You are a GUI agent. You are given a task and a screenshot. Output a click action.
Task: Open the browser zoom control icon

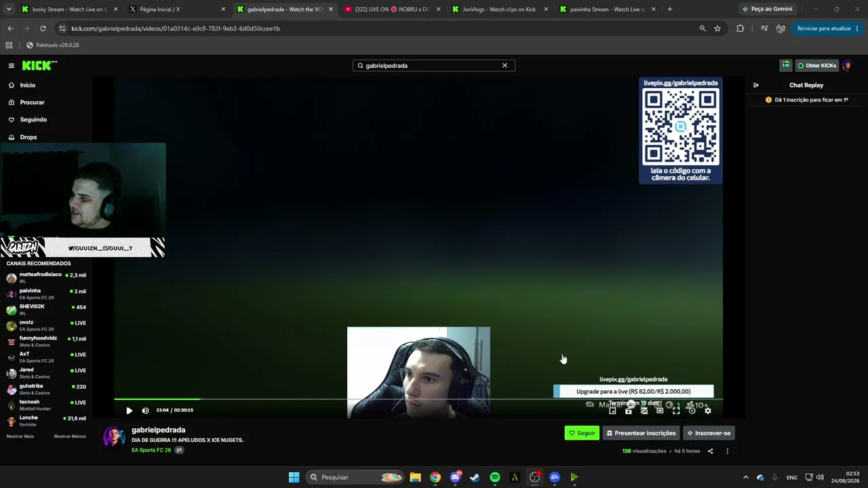(703, 28)
